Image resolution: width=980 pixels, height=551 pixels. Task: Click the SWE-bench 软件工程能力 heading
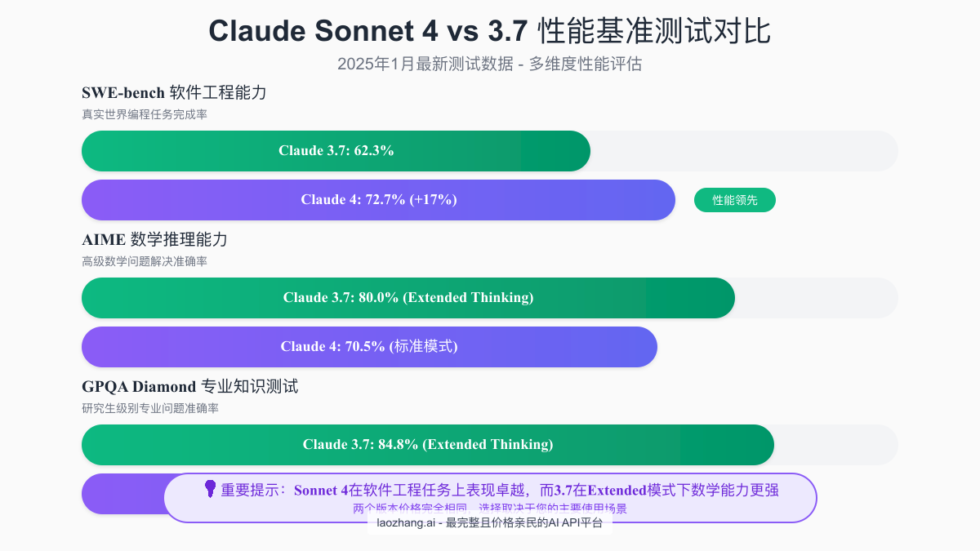174,93
